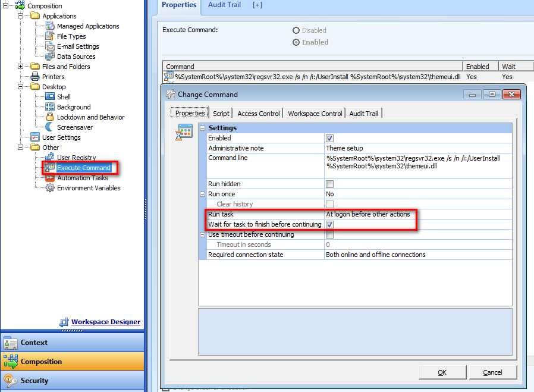Uncheck Wait for task to finish before continuing
The width and height of the screenshot is (534, 392).
tap(331, 224)
